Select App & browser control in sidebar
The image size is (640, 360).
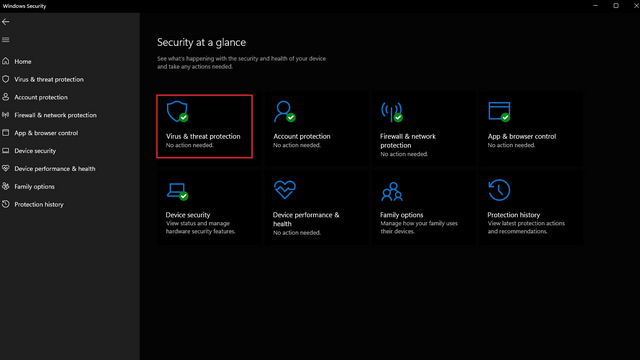tap(46, 133)
